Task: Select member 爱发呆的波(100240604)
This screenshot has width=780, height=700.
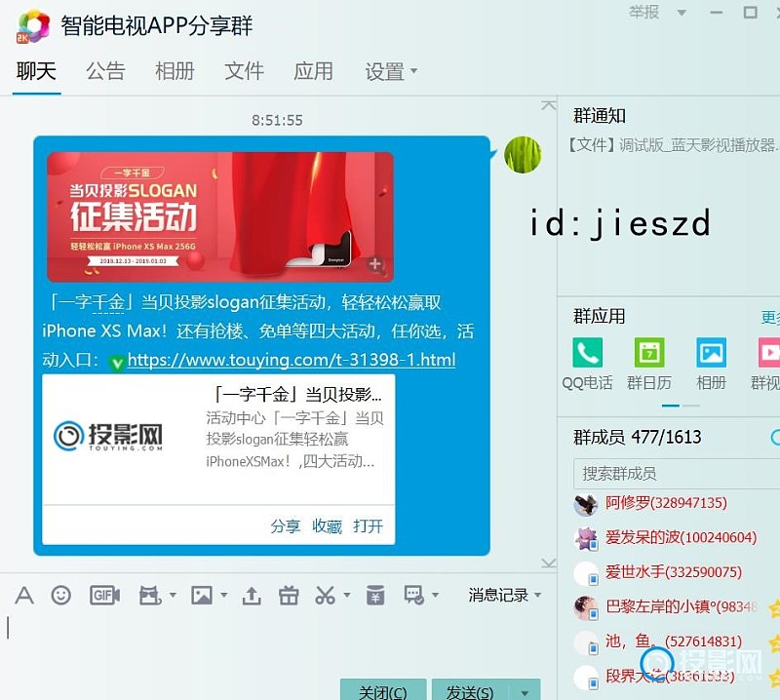Action: point(681,537)
